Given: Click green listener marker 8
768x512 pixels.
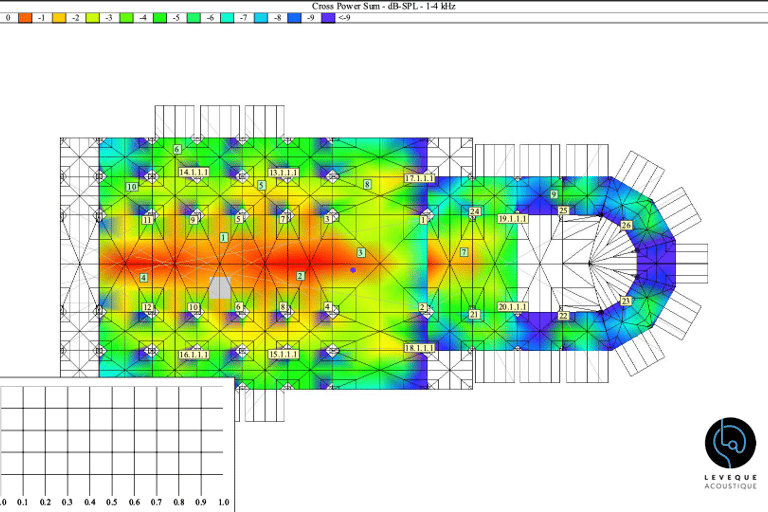Looking at the screenshot, I should [367, 184].
